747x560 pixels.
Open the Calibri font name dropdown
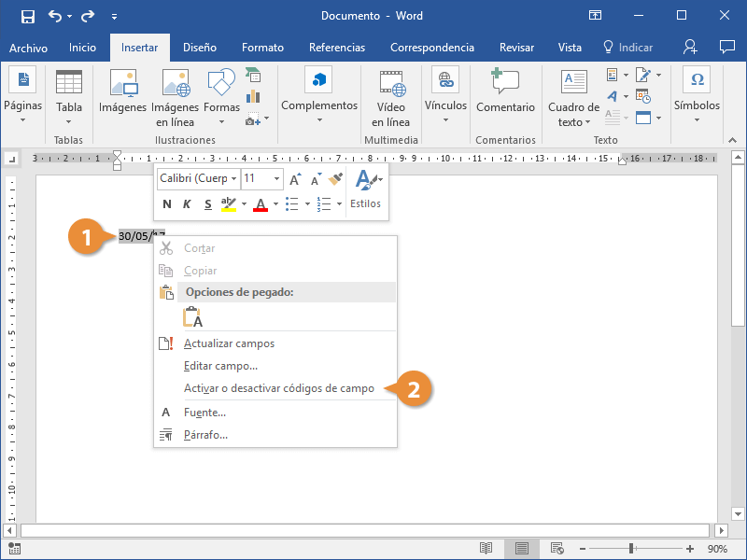(x=233, y=178)
